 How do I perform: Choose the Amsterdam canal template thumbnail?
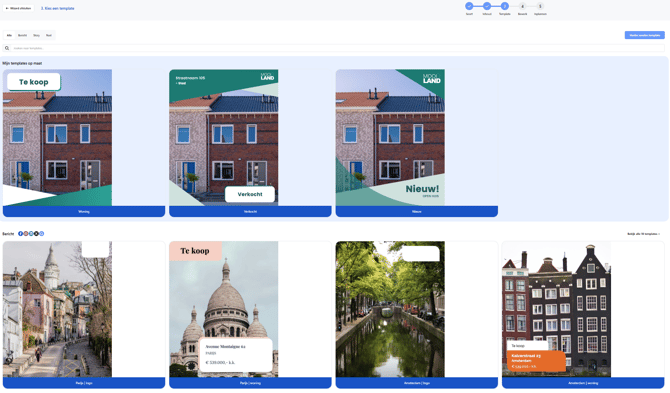390,309
